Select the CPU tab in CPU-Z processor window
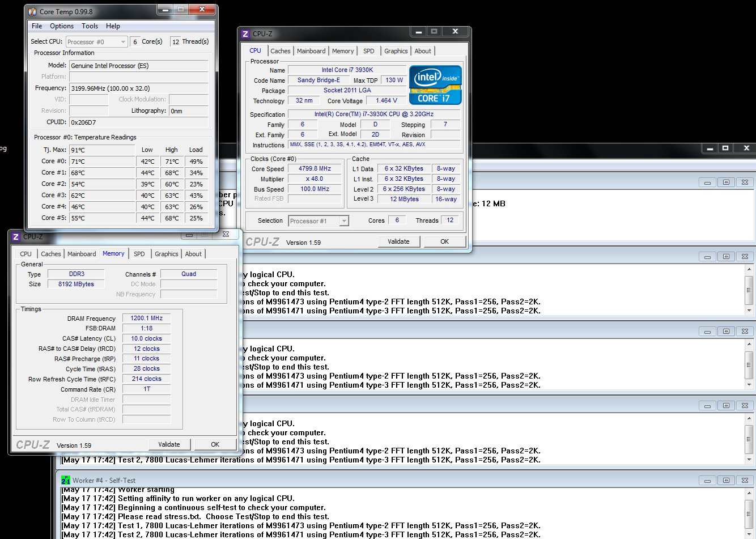 tap(256, 50)
